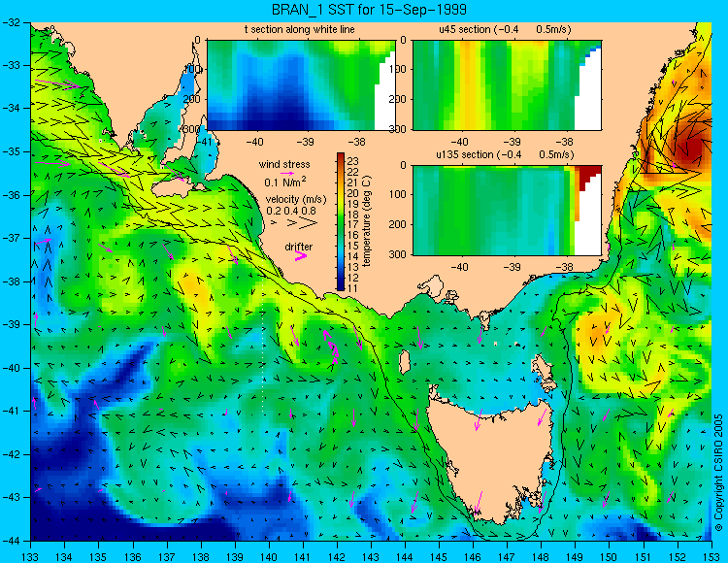Click the "0.2 0.4 0.8" velocity scale values
The width and height of the screenshot is (728, 563).
coord(291,212)
